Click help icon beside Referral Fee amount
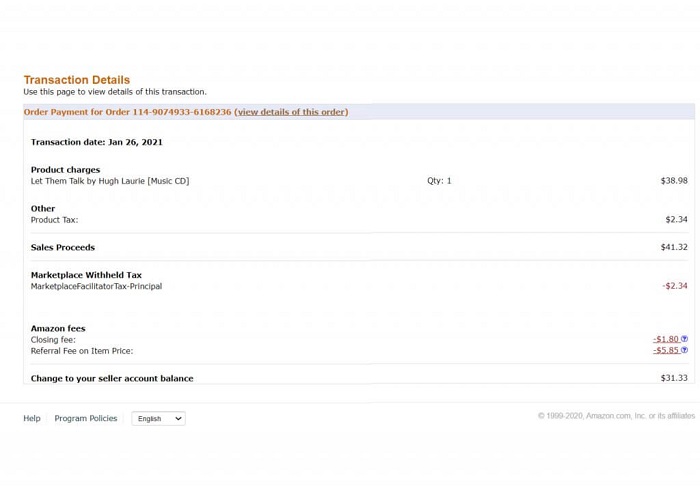The width and height of the screenshot is (700, 494). pos(684,350)
